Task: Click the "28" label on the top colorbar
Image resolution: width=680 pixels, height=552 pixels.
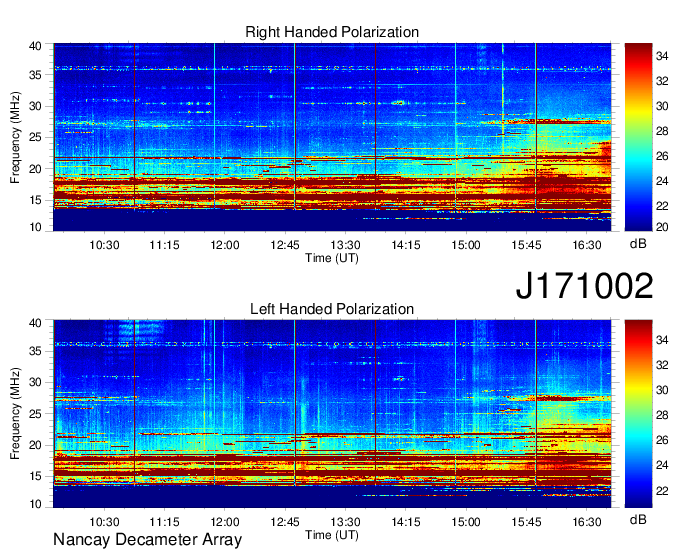Action: click(662, 131)
